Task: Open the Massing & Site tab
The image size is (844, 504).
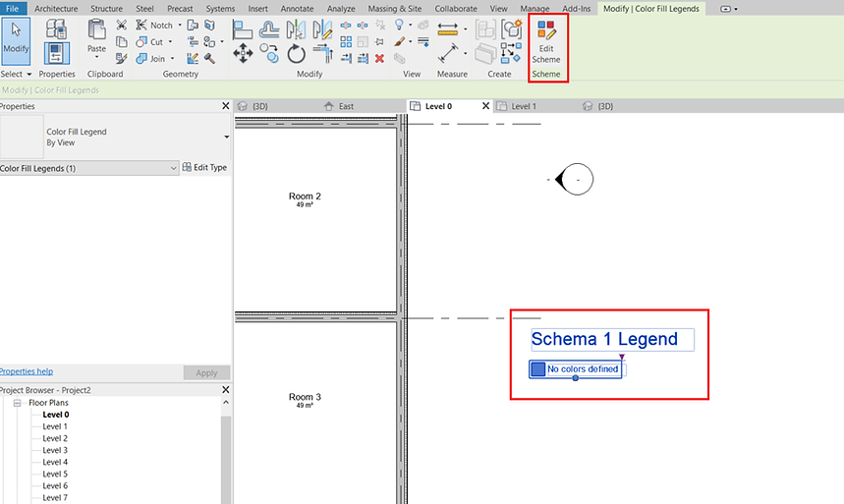Action: (395, 9)
